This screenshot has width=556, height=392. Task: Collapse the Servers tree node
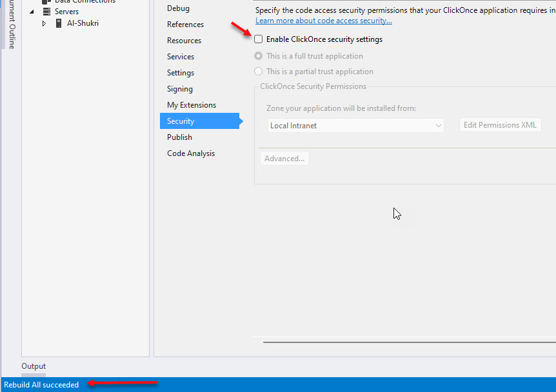tap(32, 12)
